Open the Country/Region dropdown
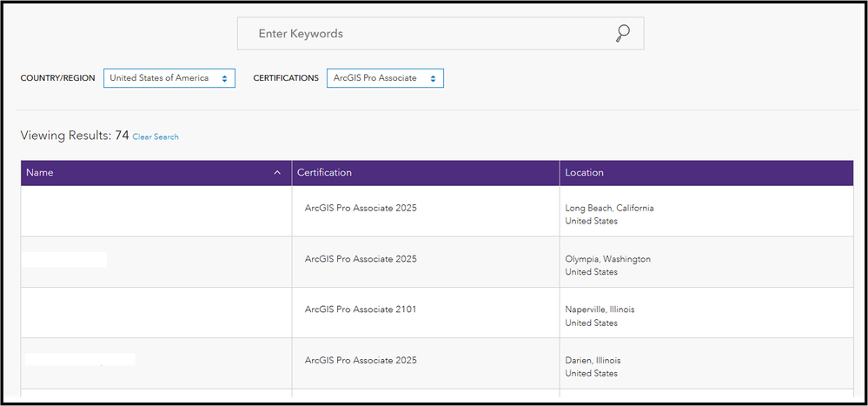Viewport: 868px width, 406px height. point(169,78)
